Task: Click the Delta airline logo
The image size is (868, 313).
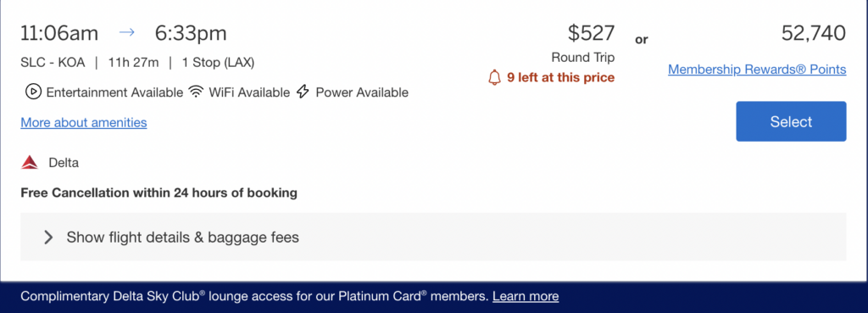Action: [30, 163]
